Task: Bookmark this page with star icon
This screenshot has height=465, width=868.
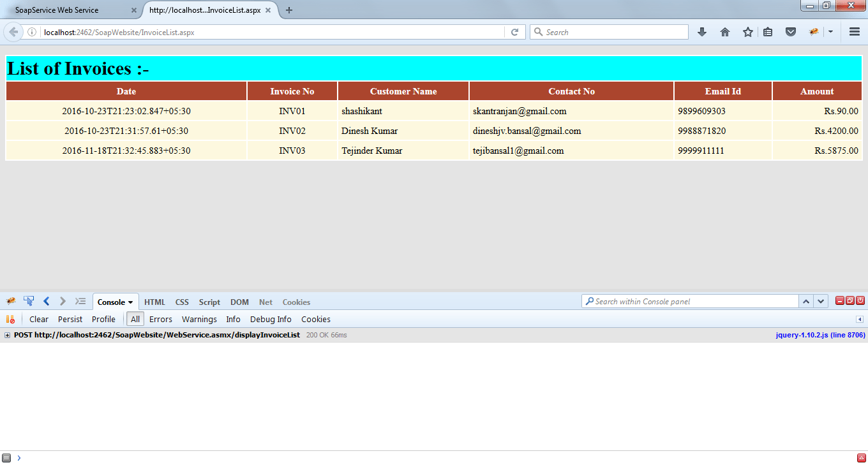Action: click(x=747, y=32)
